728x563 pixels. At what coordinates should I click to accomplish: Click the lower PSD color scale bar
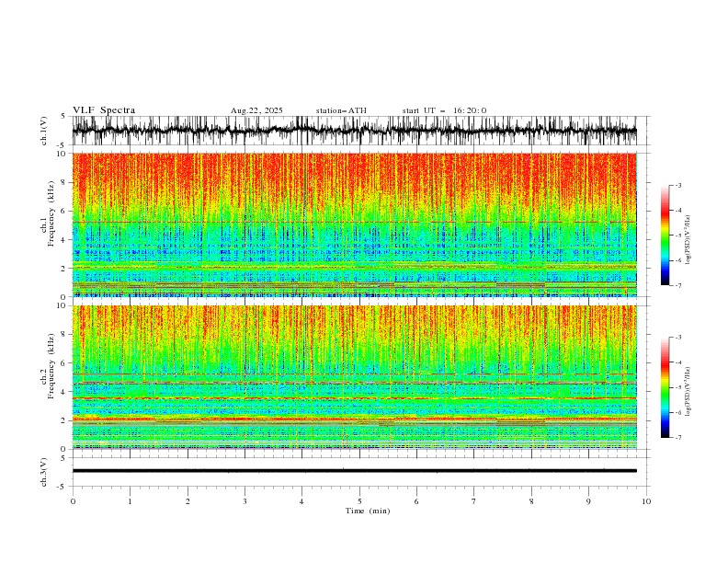[665, 387]
